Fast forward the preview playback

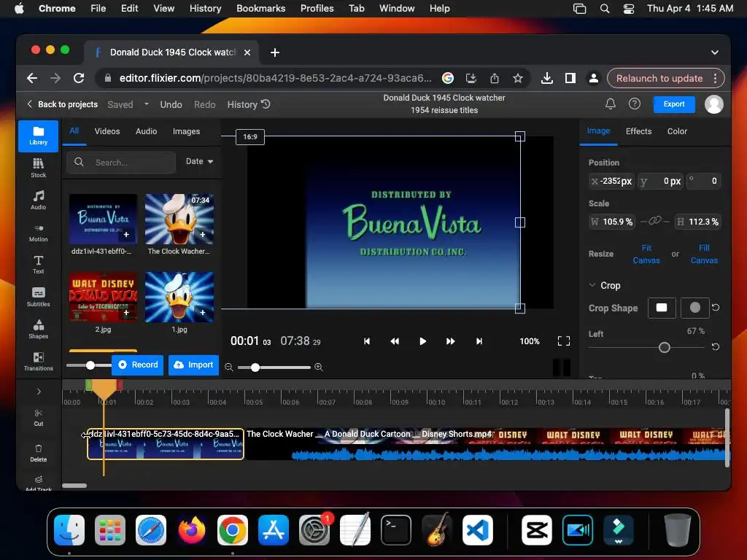[x=450, y=341]
